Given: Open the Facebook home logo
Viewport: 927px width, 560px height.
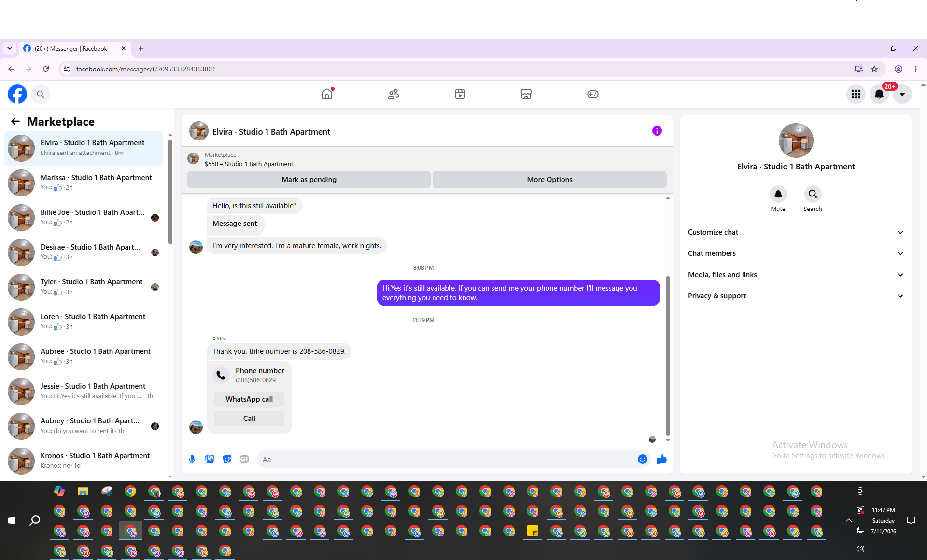Looking at the screenshot, I should [17, 94].
